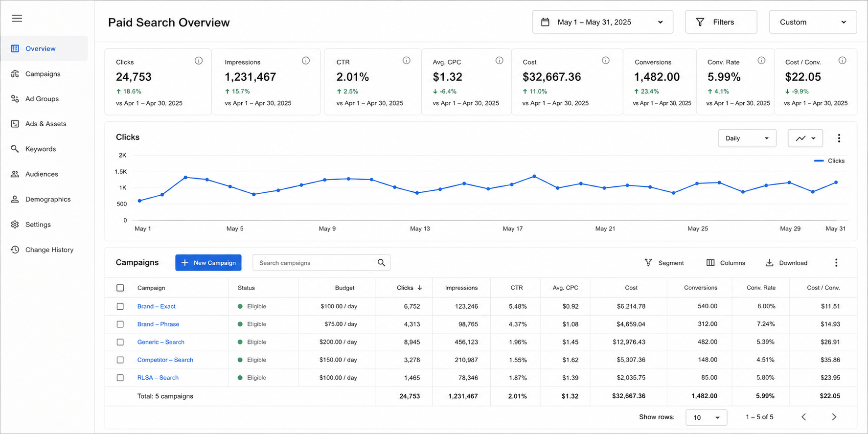Screen dimensions: 868x434
Task: Click info icon on Conv. Rate card
Action: click(x=761, y=61)
